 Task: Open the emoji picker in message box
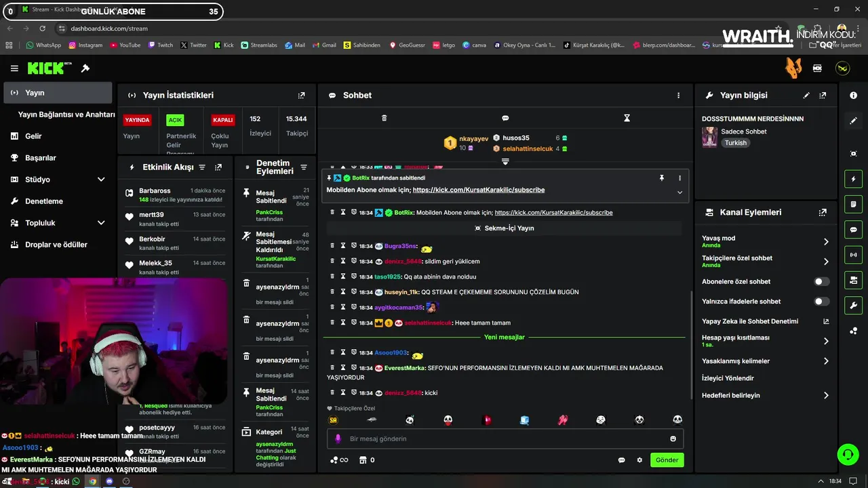(x=673, y=439)
